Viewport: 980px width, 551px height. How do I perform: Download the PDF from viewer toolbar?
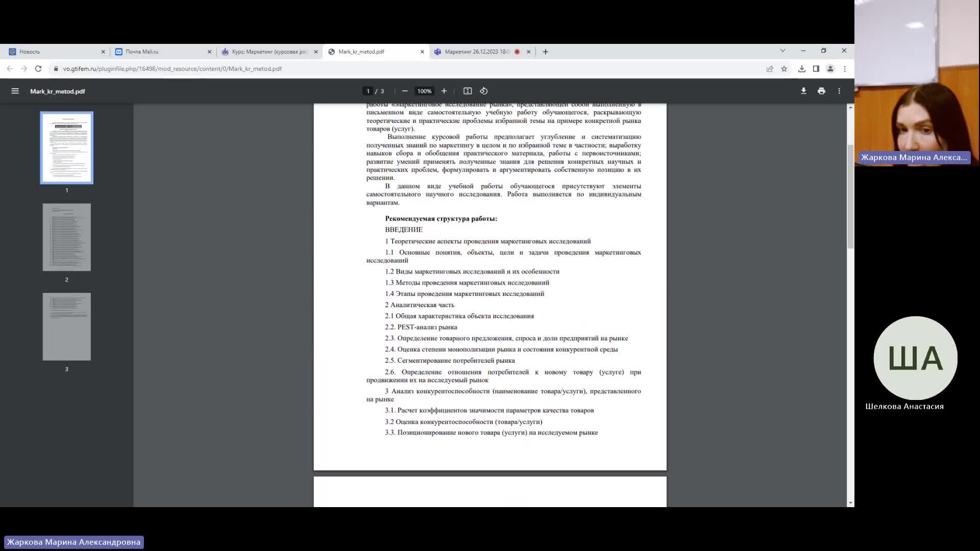point(803,91)
